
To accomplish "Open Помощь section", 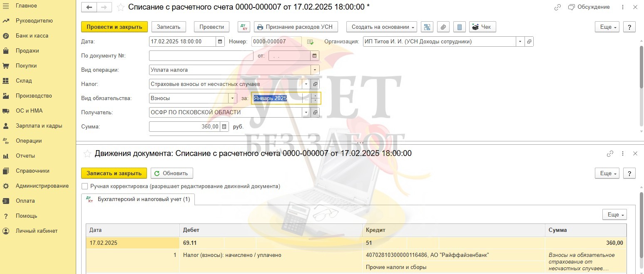I will [26, 216].
